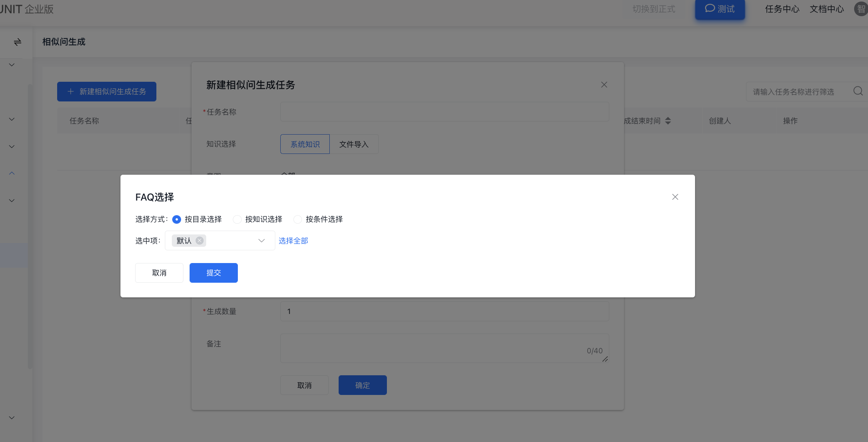Choose the 系统知识 knowledge option

click(305, 144)
